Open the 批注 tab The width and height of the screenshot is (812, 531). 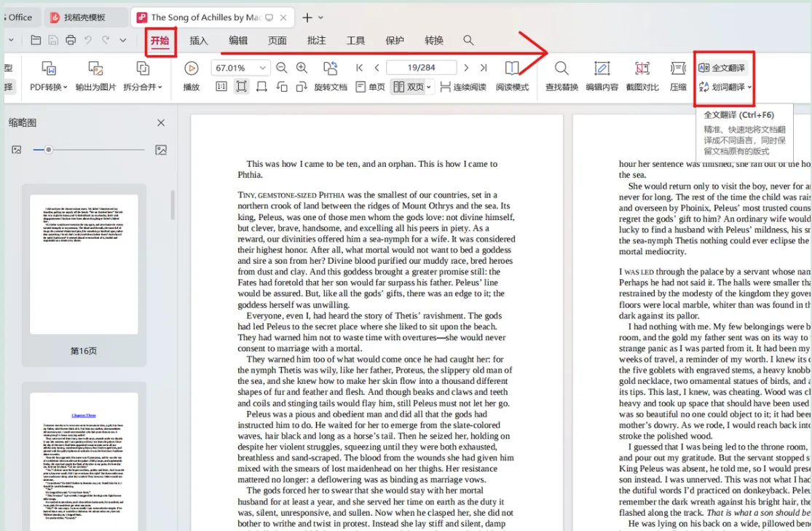[x=316, y=40]
